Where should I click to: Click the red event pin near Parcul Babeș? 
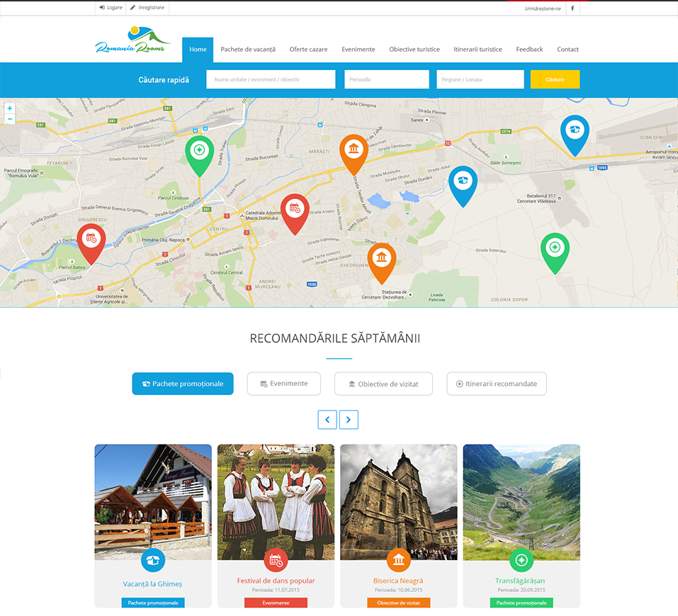tap(91, 239)
